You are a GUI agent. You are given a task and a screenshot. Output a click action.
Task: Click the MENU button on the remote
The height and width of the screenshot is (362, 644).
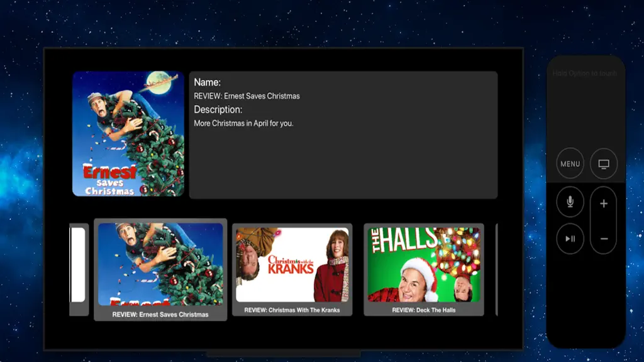click(570, 163)
